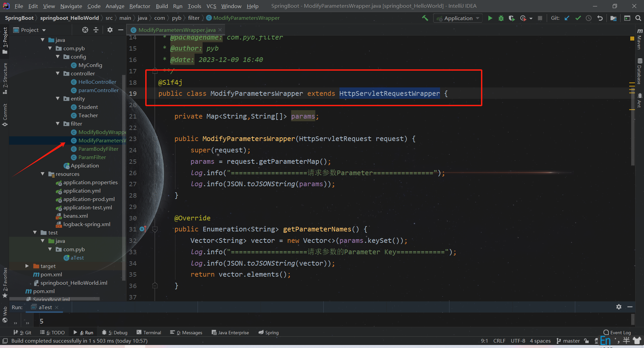The height and width of the screenshot is (348, 644).
Task: Click the Stop process square icon
Action: click(540, 18)
